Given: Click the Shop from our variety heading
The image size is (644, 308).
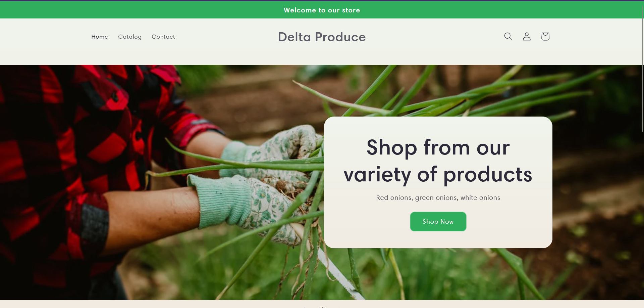Looking at the screenshot, I should point(438,161).
